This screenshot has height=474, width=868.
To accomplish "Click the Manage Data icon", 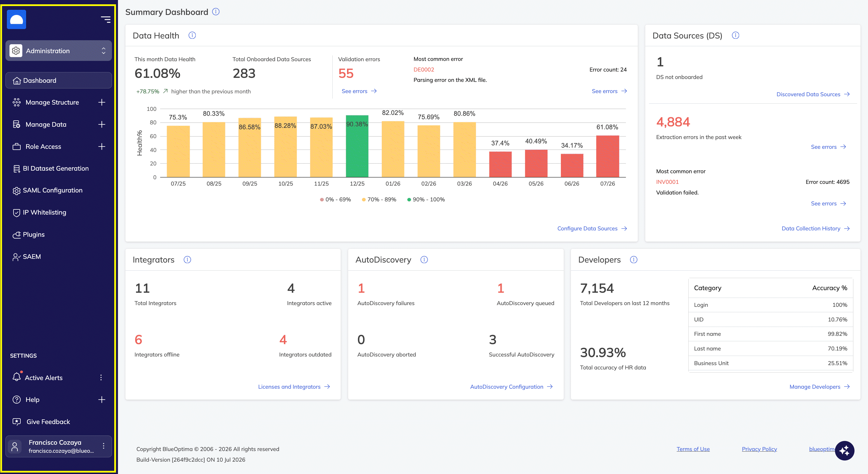I will (17, 124).
